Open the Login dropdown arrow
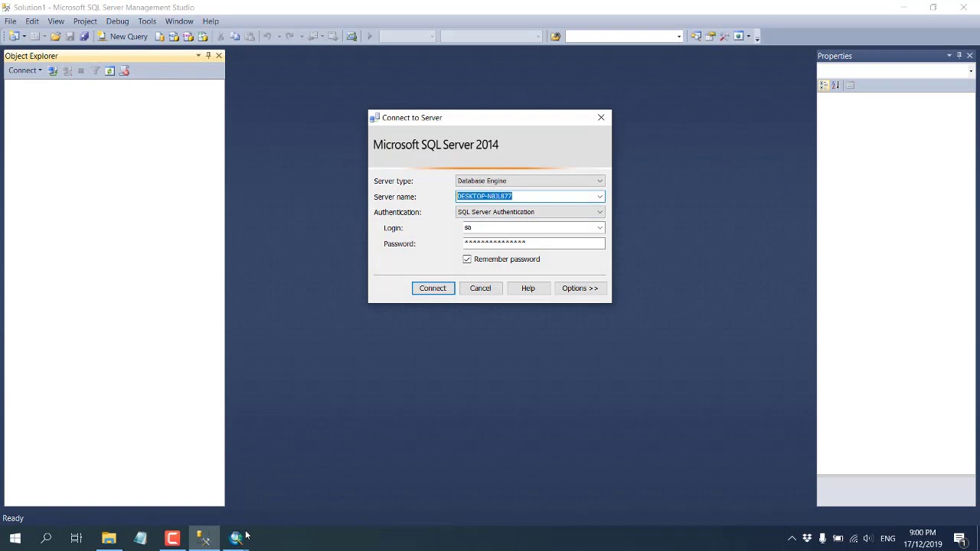980x551 pixels. pyautogui.click(x=599, y=227)
